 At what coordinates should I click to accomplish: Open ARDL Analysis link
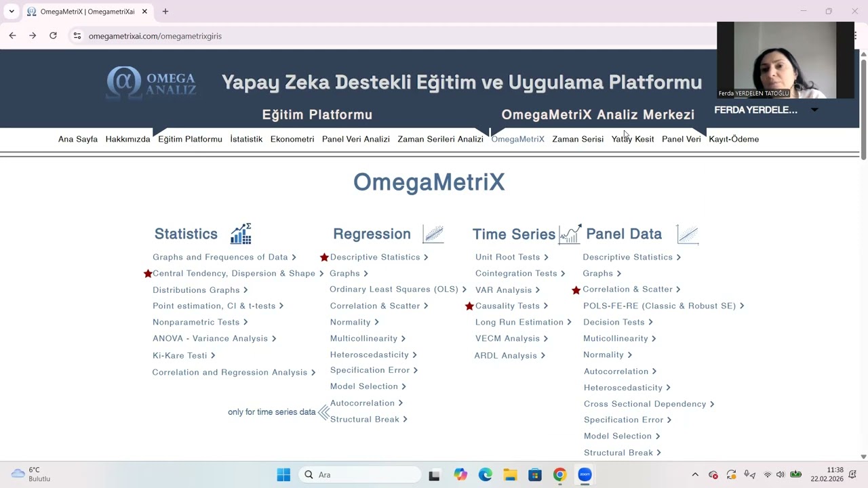510,355
